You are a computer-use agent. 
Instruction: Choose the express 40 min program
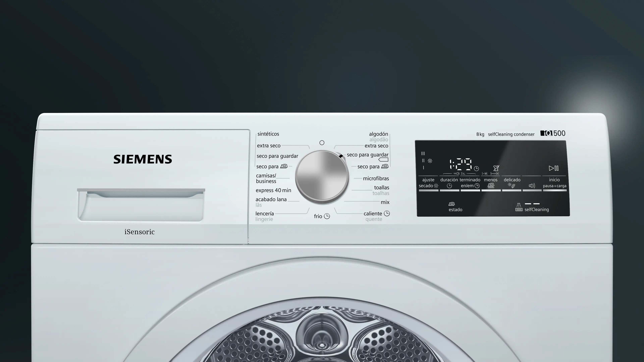pyautogui.click(x=273, y=190)
